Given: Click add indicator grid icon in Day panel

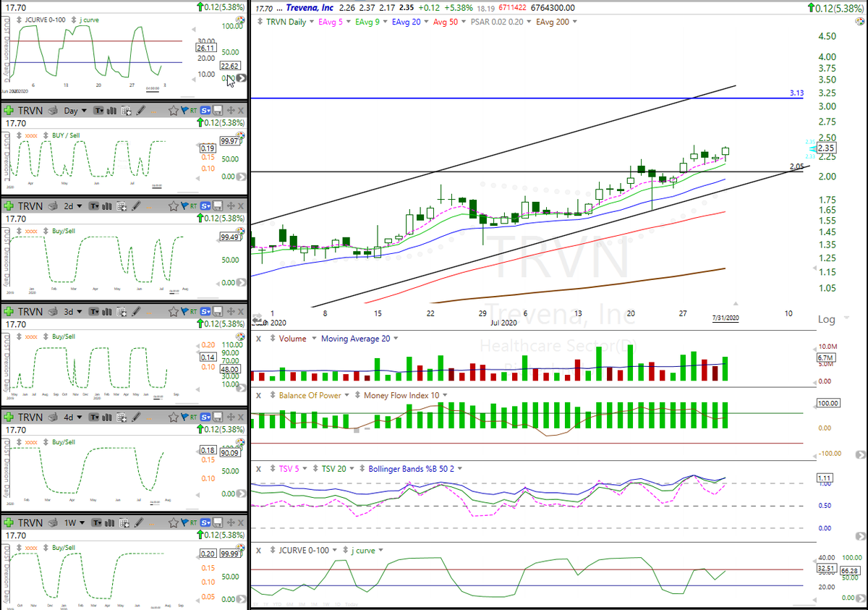Looking at the screenshot, I should [127, 111].
